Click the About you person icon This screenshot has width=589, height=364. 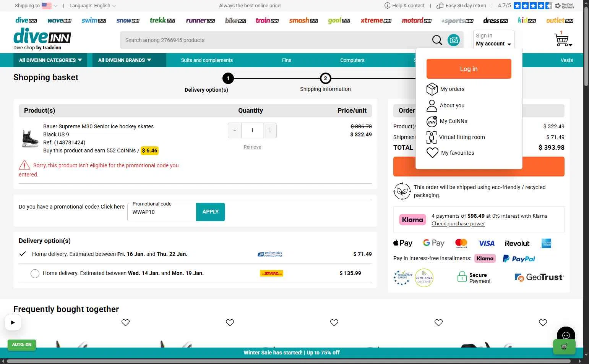(432, 105)
